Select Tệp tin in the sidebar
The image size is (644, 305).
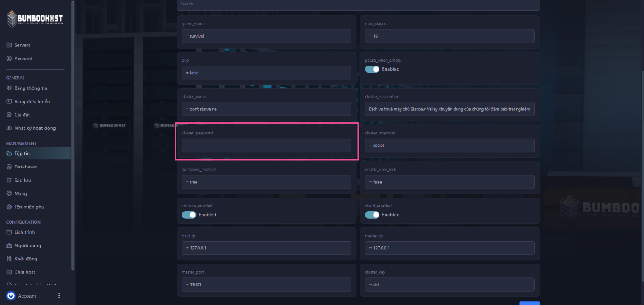pyautogui.click(x=22, y=154)
